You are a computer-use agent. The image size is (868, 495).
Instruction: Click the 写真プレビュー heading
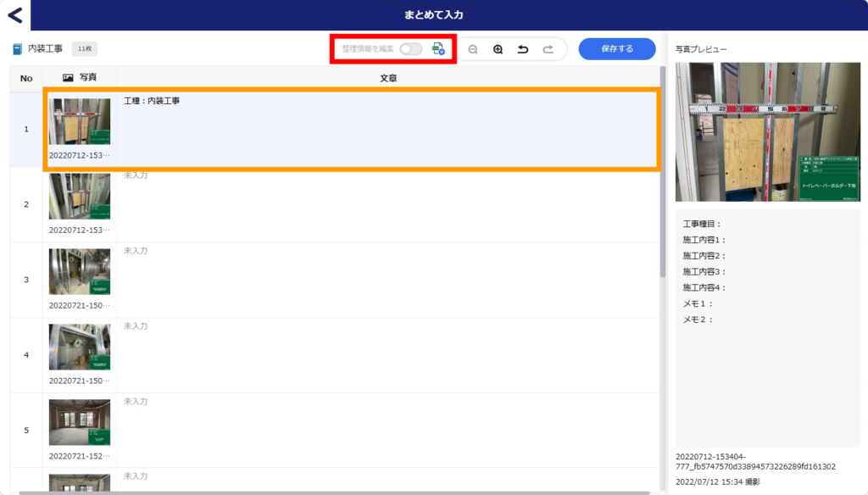coord(701,49)
